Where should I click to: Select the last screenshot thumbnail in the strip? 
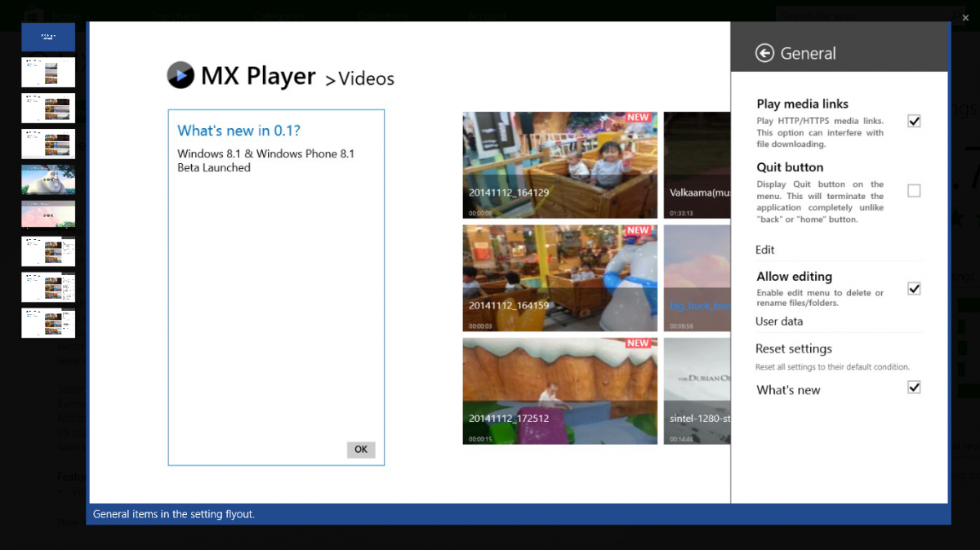(x=48, y=323)
